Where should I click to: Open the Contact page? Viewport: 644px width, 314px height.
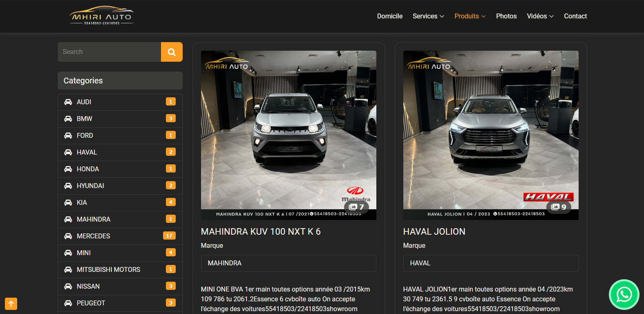(575, 16)
